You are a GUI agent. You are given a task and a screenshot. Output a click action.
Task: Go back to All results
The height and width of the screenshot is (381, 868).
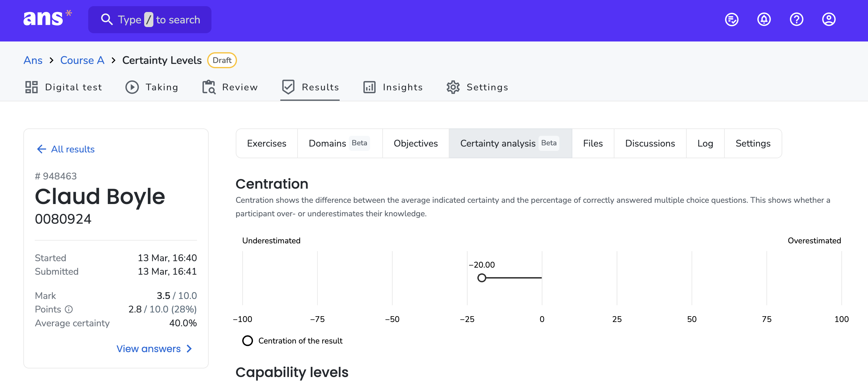[66, 149]
